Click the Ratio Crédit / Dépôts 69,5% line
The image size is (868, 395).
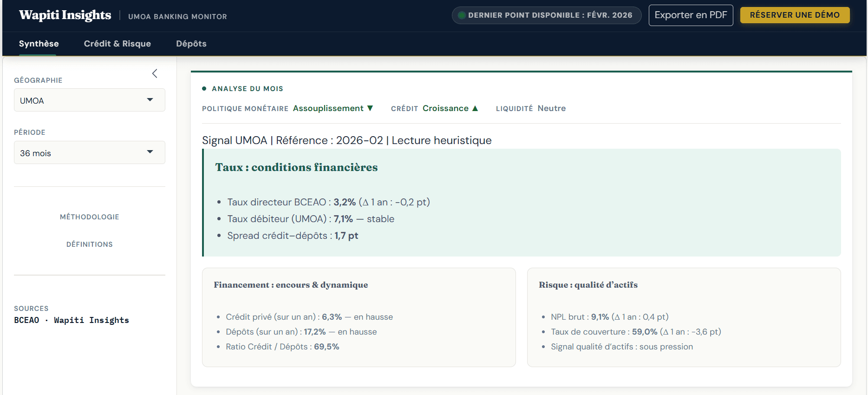click(x=282, y=347)
